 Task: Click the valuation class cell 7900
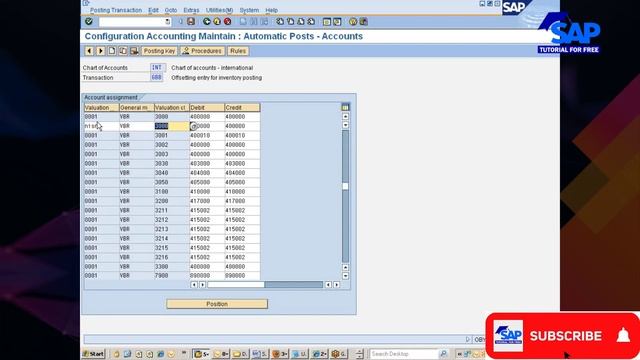(172, 276)
